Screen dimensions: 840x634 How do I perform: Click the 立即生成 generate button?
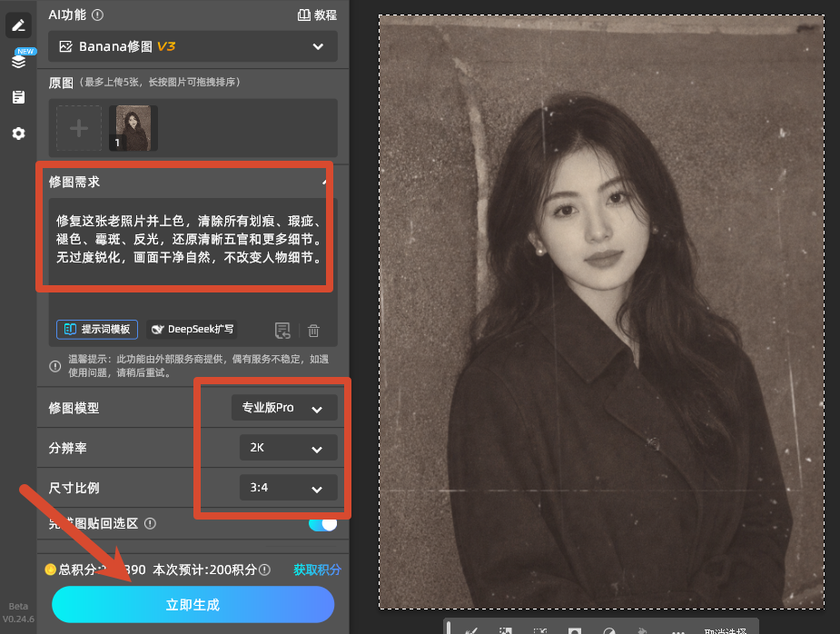coord(193,605)
